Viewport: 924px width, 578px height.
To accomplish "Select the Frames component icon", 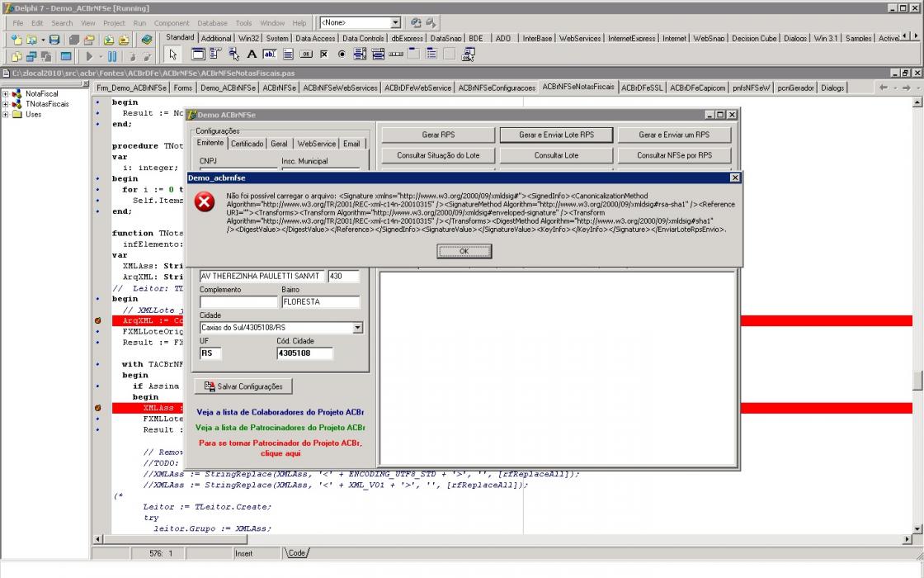I will pyautogui.click(x=199, y=54).
